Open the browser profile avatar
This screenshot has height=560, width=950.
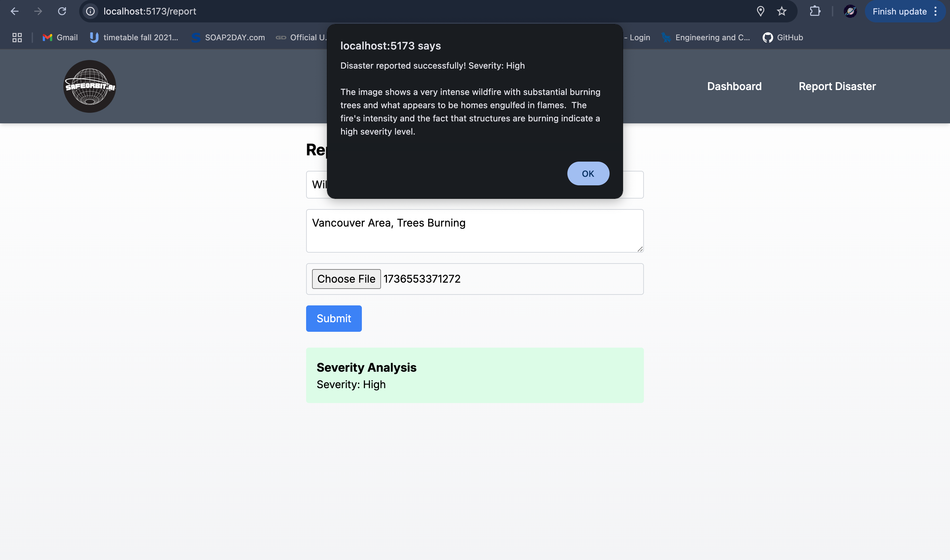point(850,11)
